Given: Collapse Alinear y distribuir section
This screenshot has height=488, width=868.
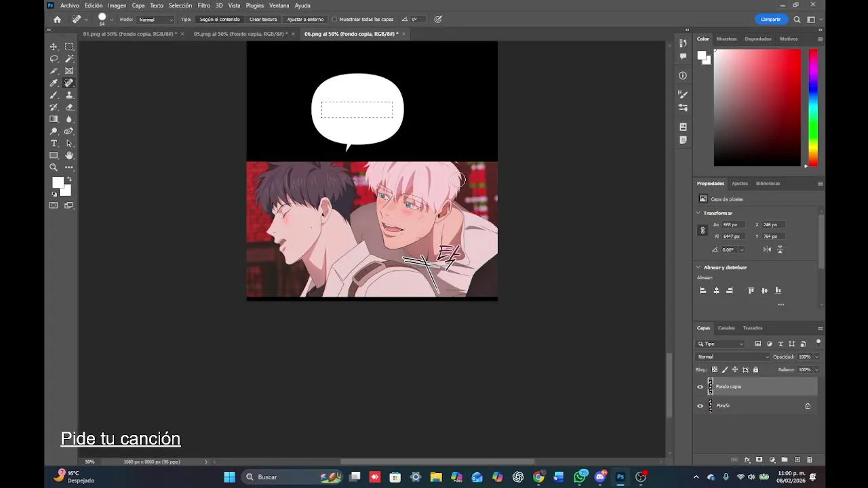Looking at the screenshot, I should tap(698, 267).
